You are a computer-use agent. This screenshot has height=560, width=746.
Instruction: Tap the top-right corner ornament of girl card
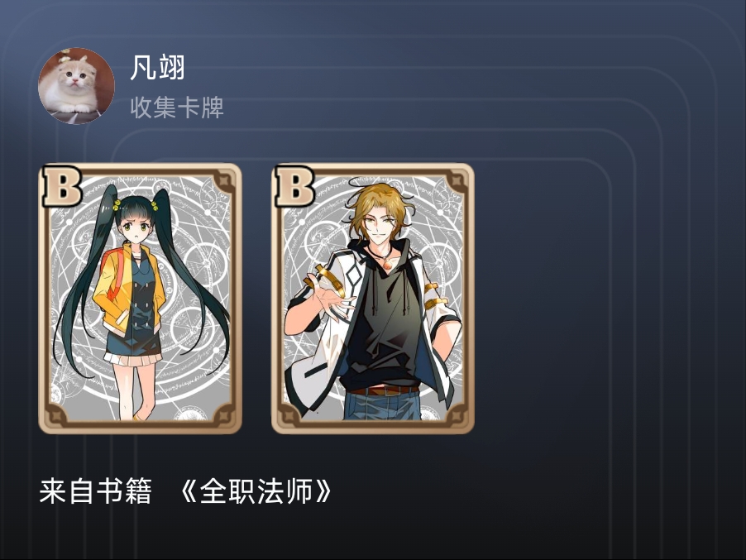pos(223,181)
